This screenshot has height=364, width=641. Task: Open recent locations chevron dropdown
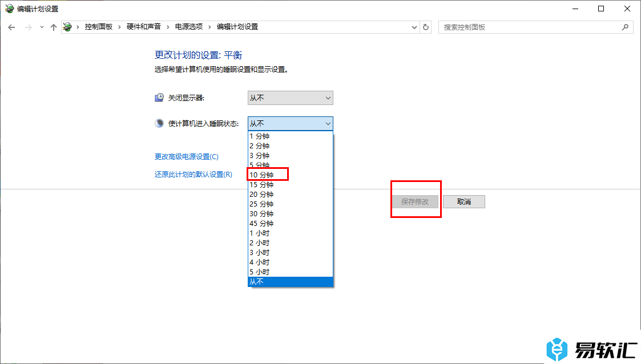42,27
